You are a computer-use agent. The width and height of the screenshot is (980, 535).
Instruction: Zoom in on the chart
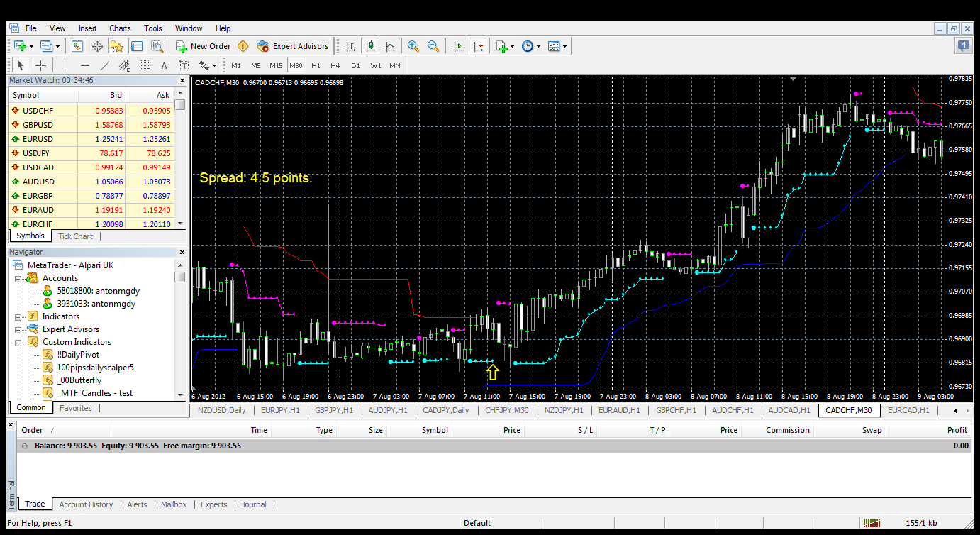pyautogui.click(x=413, y=46)
